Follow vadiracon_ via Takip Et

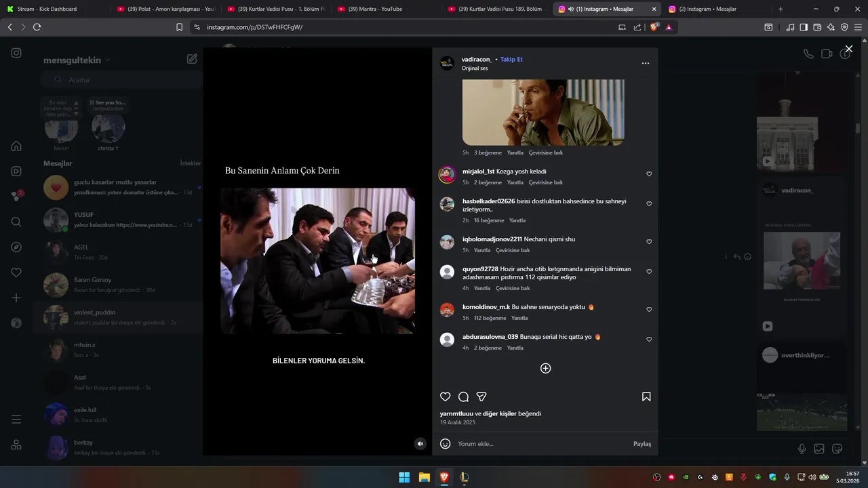511,60
